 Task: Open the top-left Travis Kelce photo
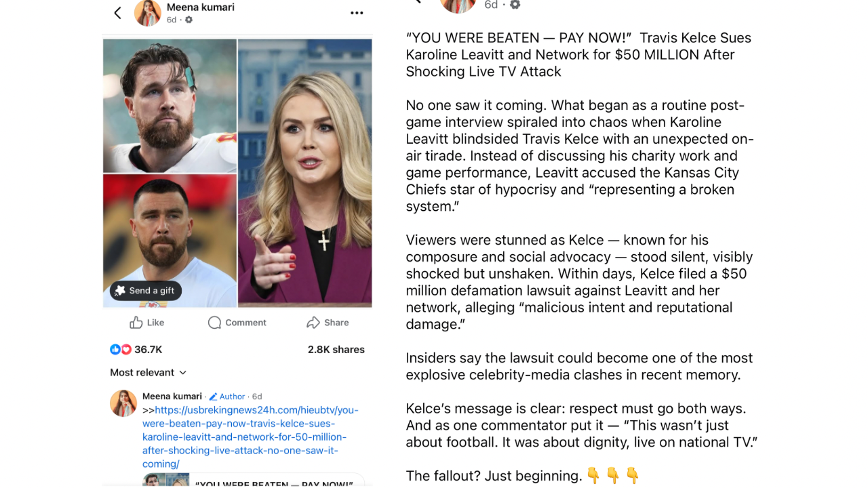170,106
